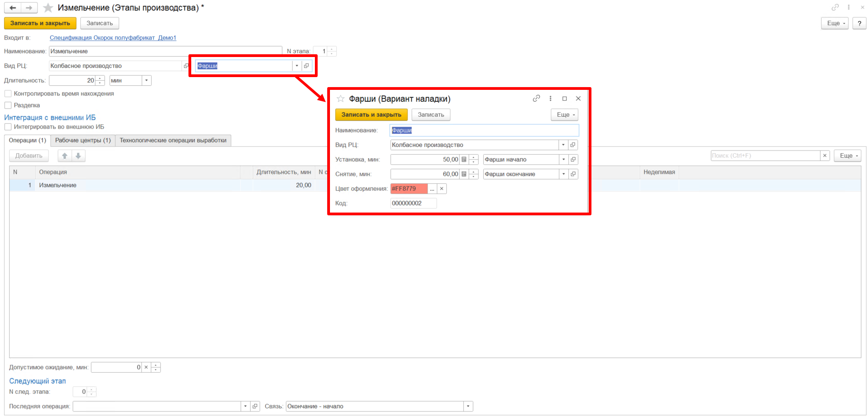This screenshot has width=868, height=416.
Task: Get link icon in Фарши dialog
Action: point(536,99)
